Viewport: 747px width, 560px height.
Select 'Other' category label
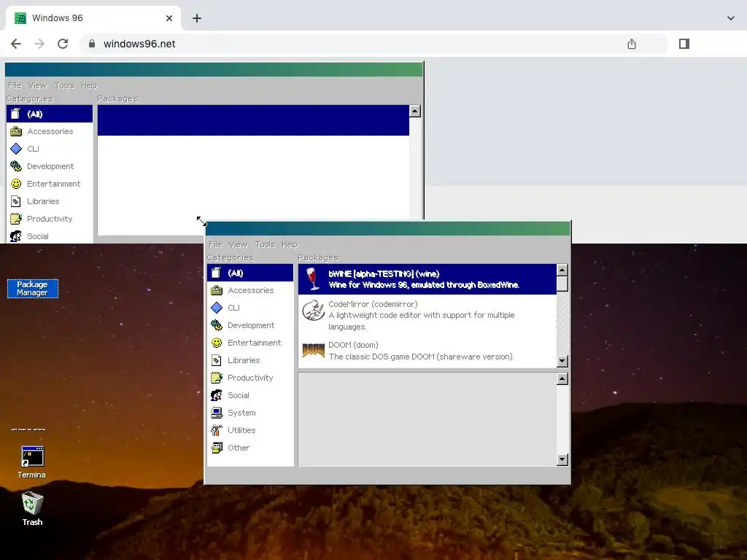(x=239, y=448)
